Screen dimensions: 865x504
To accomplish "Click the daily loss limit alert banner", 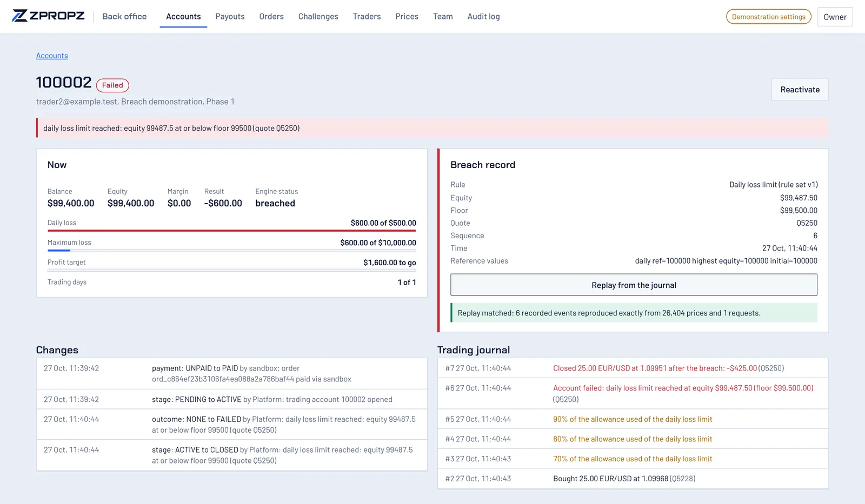I will click(432, 128).
